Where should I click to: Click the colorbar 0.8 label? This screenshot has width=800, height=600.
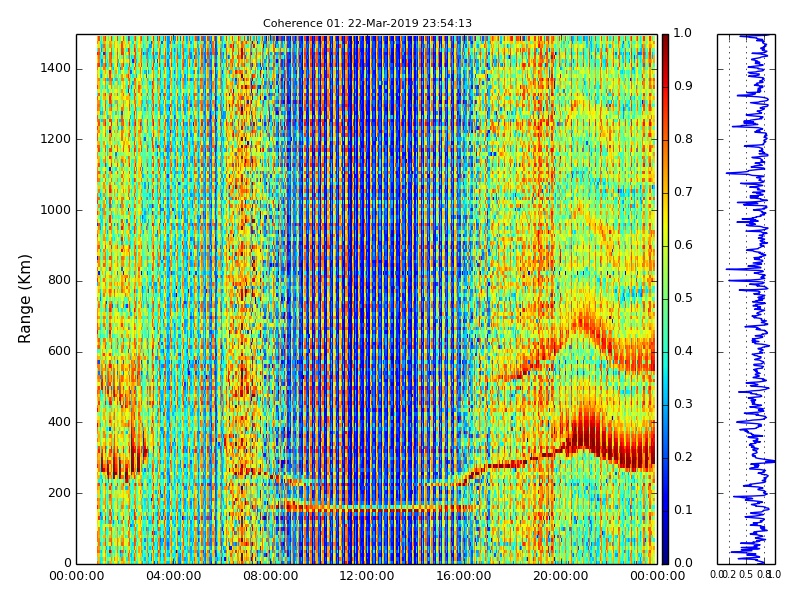point(683,139)
